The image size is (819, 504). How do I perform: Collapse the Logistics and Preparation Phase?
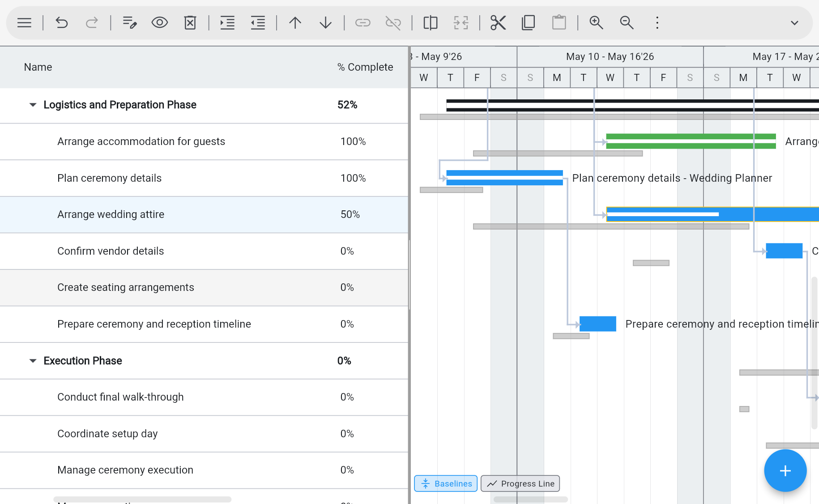[x=32, y=104]
